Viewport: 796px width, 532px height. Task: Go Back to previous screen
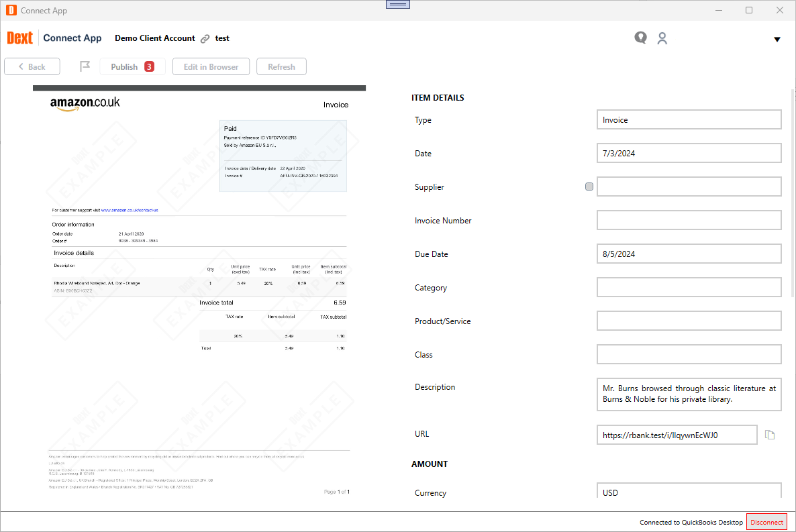pyautogui.click(x=32, y=66)
